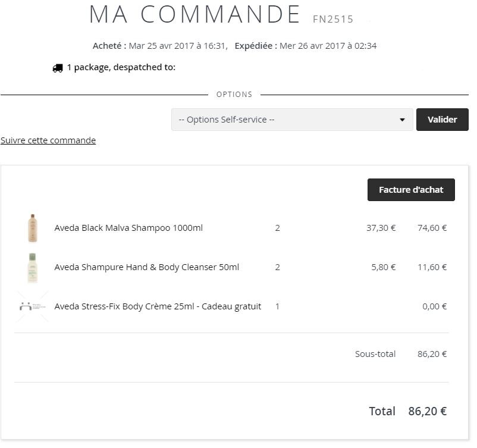
Task: Click the OPTIONS section label
Action: pyautogui.click(x=234, y=95)
